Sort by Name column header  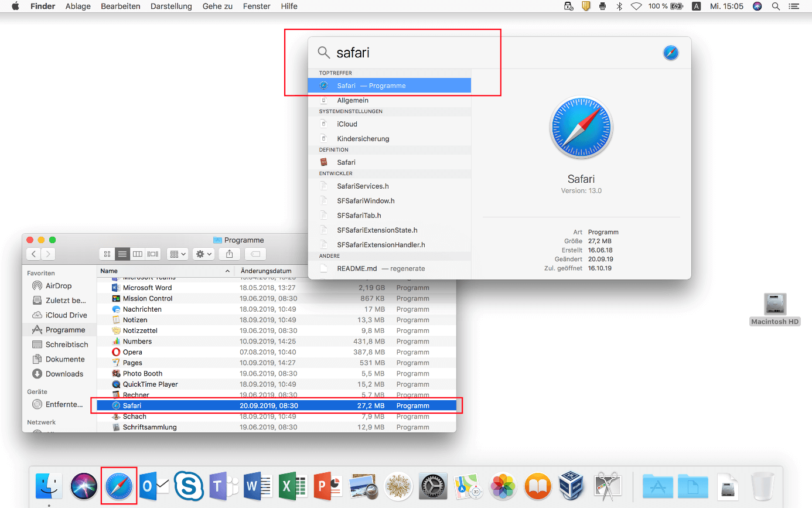point(165,271)
